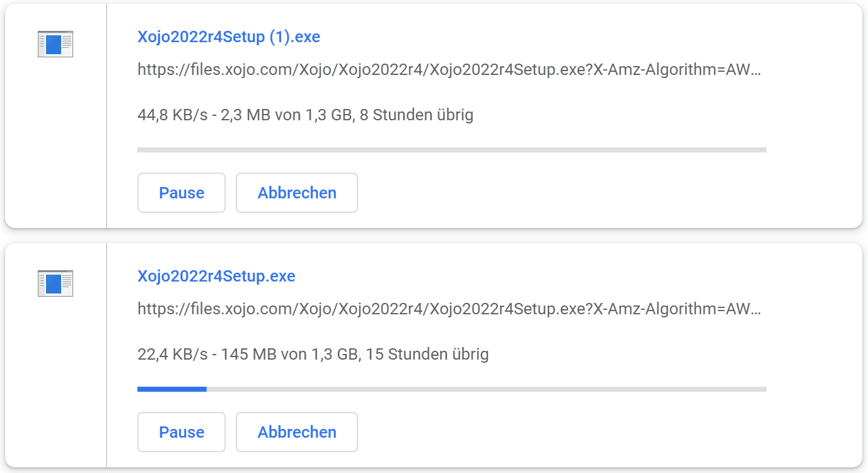Click the '8 Stunden übrig' remaining time text
868x473 pixels.
point(416,115)
